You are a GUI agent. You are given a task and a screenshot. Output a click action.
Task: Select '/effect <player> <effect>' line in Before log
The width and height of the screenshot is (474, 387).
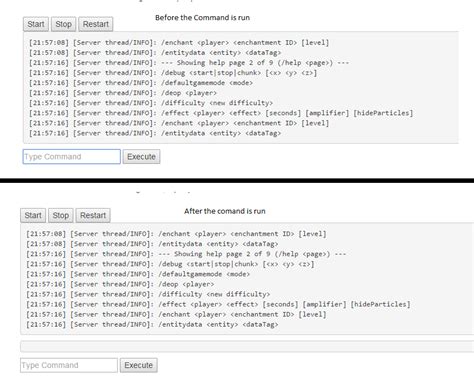[x=221, y=113]
